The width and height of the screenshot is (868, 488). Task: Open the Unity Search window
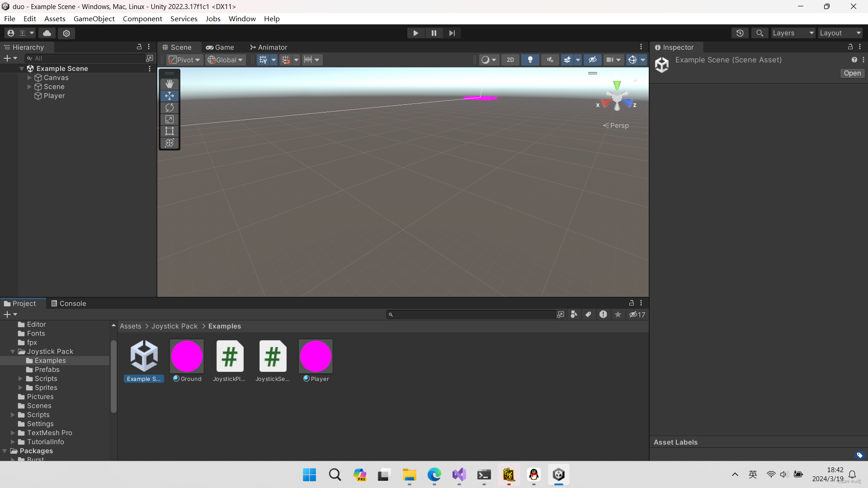coord(759,33)
